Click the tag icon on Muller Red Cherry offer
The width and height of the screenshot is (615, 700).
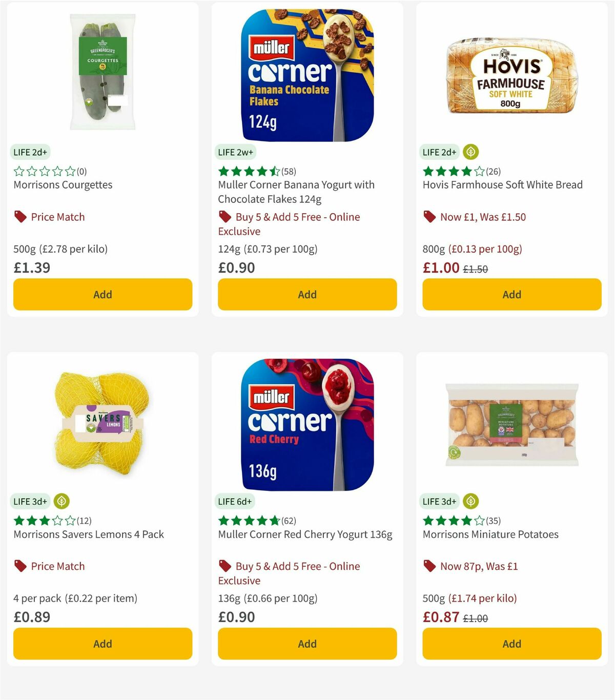point(225,566)
